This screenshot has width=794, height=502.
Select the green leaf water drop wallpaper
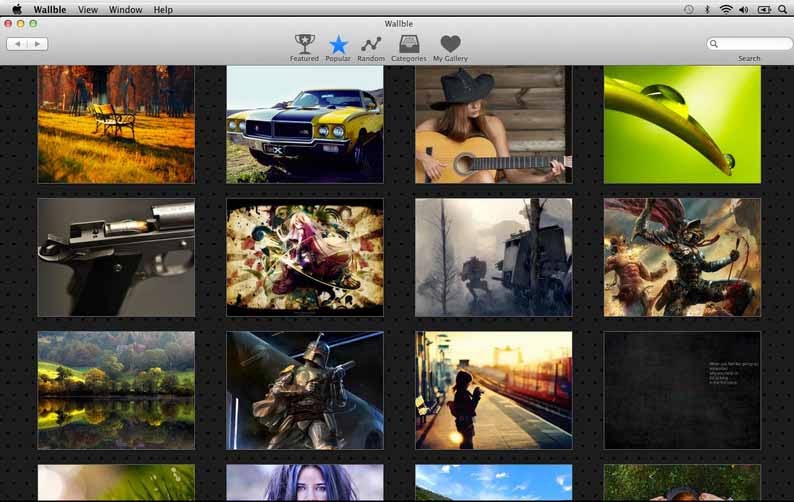[682, 124]
